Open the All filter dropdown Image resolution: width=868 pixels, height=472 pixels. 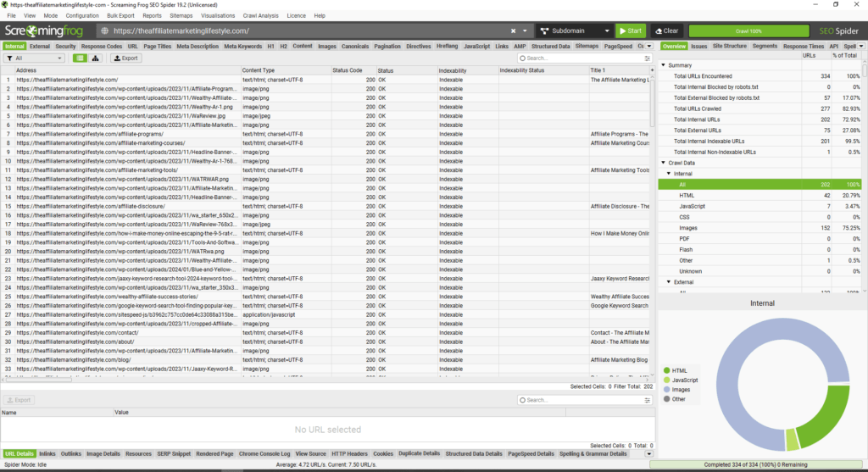34,58
